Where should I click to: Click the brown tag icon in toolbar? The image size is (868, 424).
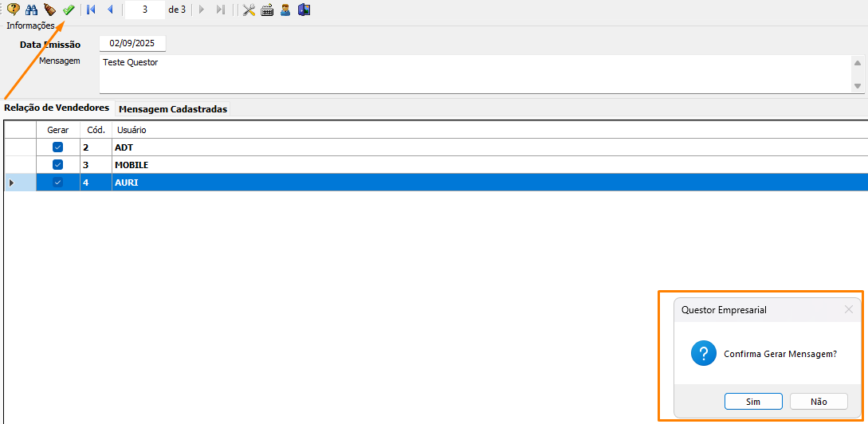point(49,10)
